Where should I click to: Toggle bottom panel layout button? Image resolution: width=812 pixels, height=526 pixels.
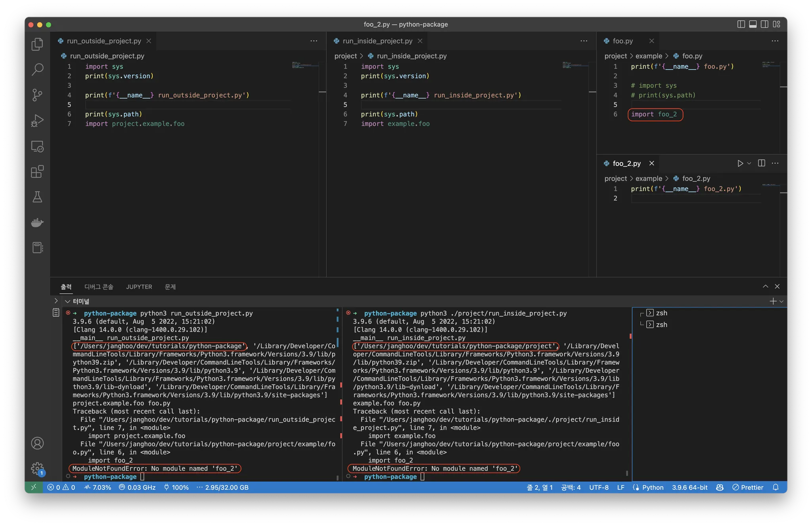[753, 24]
